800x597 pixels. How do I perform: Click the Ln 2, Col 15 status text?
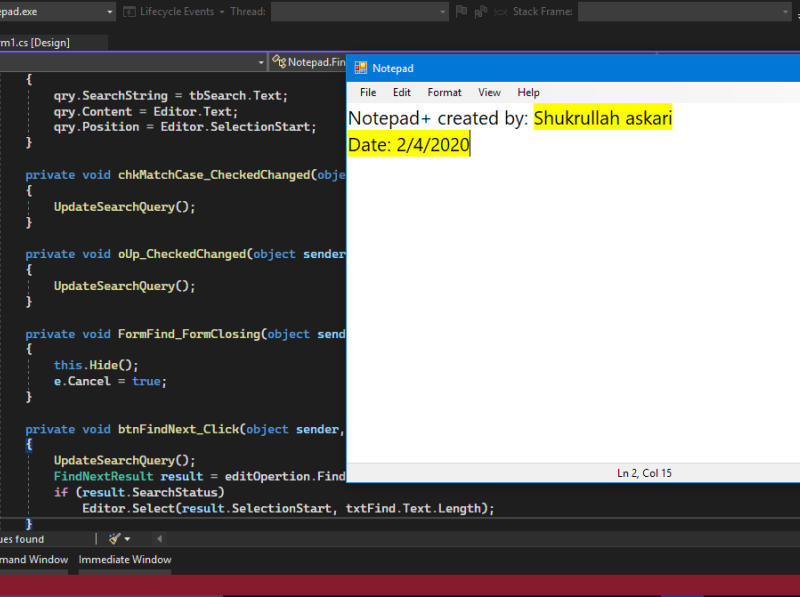point(644,473)
